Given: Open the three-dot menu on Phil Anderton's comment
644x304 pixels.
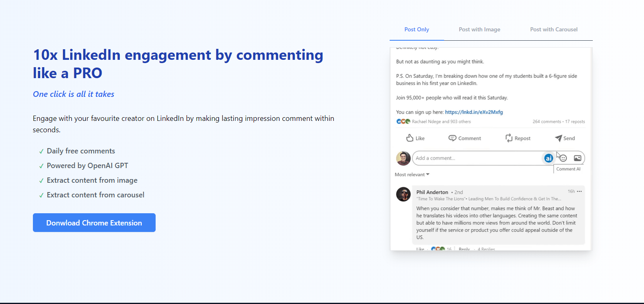Looking at the screenshot, I should (579, 191).
